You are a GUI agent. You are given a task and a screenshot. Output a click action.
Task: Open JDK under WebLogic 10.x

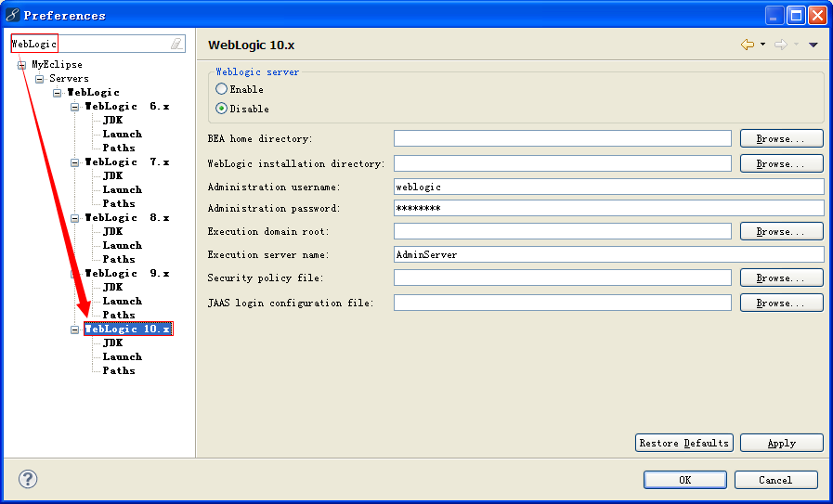[112, 343]
